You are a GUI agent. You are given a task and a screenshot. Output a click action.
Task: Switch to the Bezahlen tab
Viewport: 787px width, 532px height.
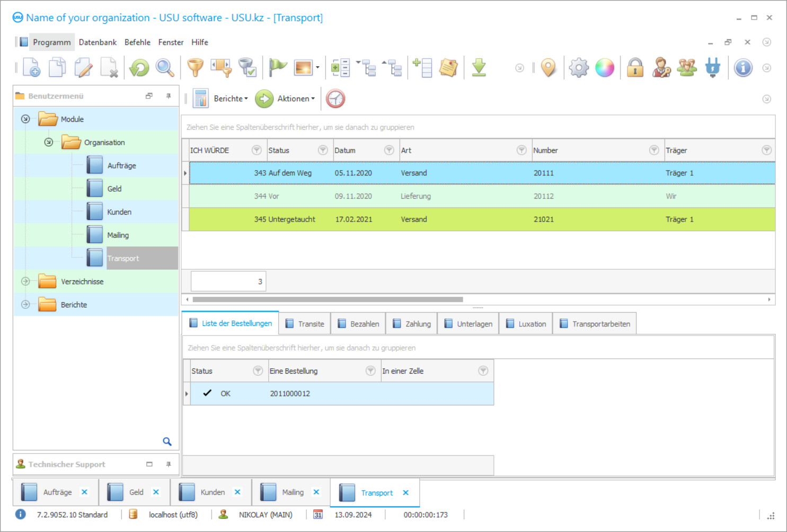coord(358,324)
